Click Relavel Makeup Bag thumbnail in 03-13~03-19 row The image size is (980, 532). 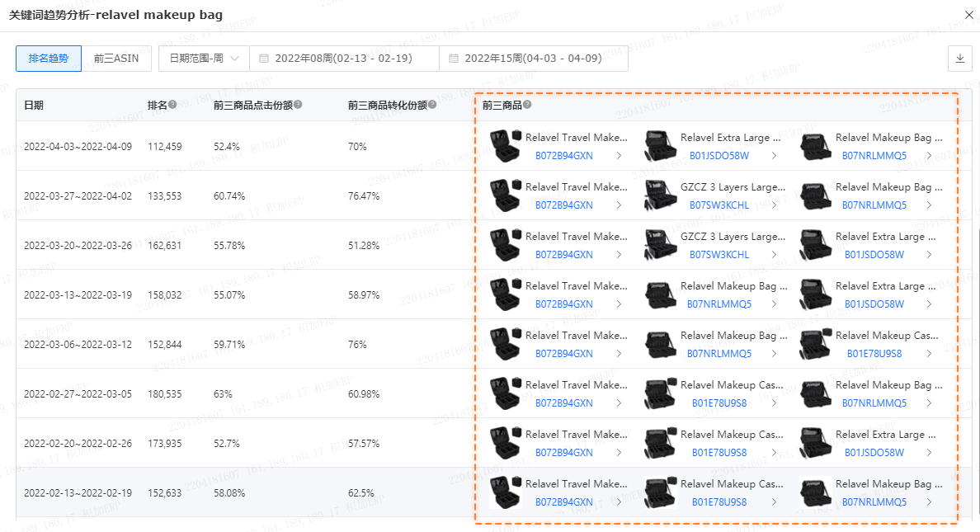660,294
